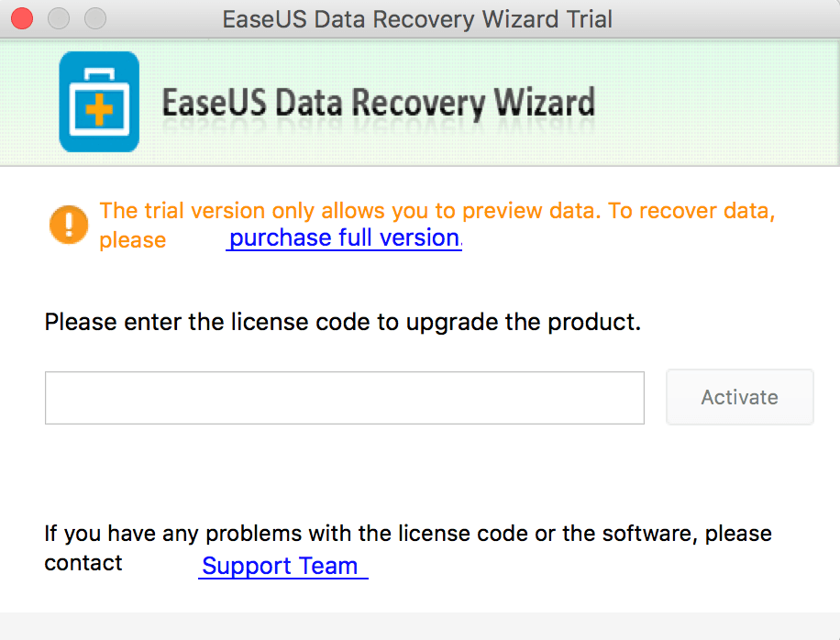Click the orange word please before the purchase link
840x640 pixels.
pyautogui.click(x=132, y=240)
